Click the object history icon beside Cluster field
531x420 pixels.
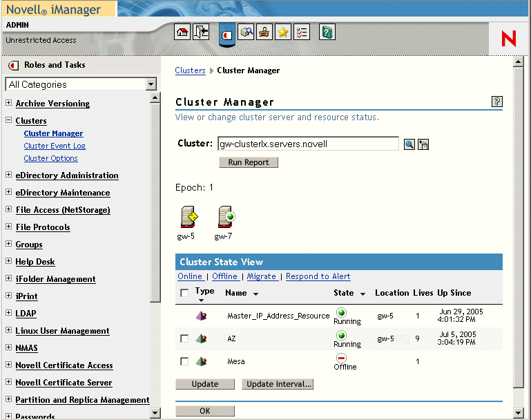(x=423, y=144)
